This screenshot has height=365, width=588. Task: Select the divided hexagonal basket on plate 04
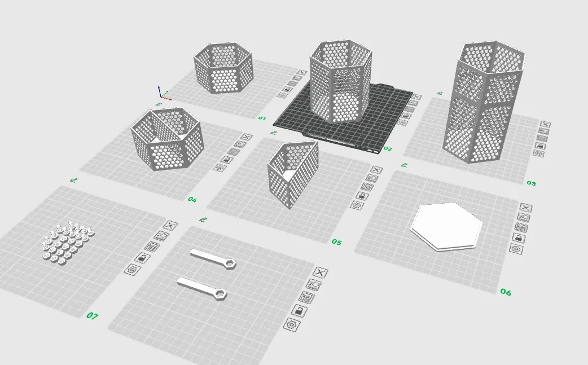pos(167,139)
